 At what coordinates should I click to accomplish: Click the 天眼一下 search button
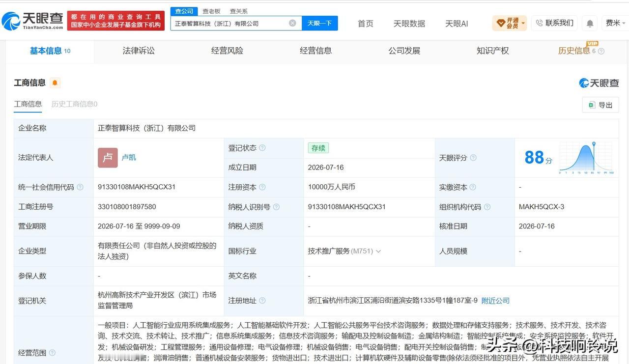pyautogui.click(x=319, y=23)
